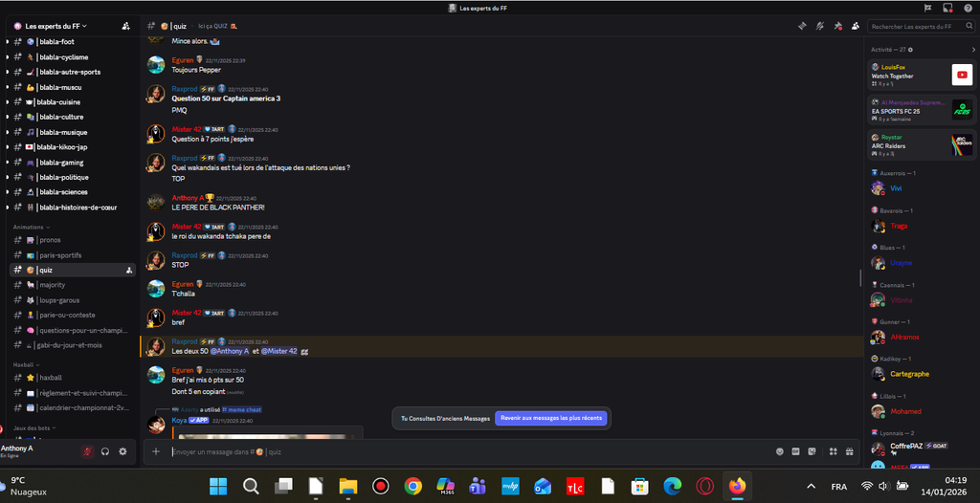Viewport: 980px width, 503px height.
Task: Toggle the member list people icon
Action: [855, 26]
